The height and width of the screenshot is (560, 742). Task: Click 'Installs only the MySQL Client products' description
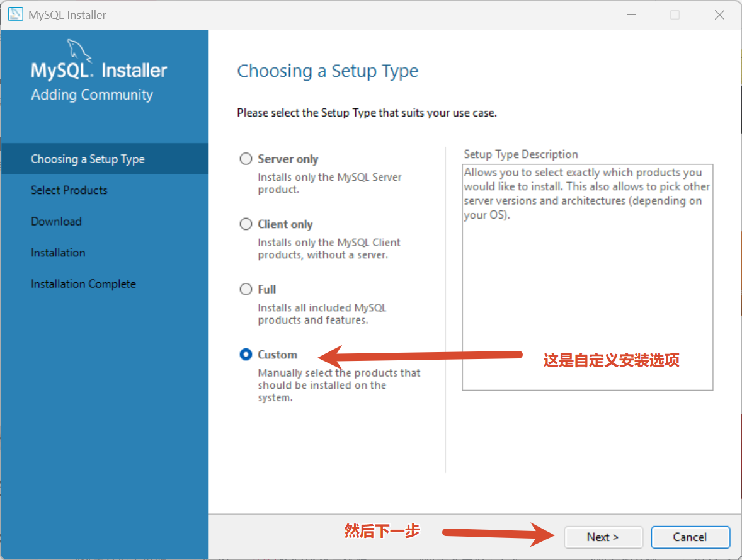[x=329, y=249]
